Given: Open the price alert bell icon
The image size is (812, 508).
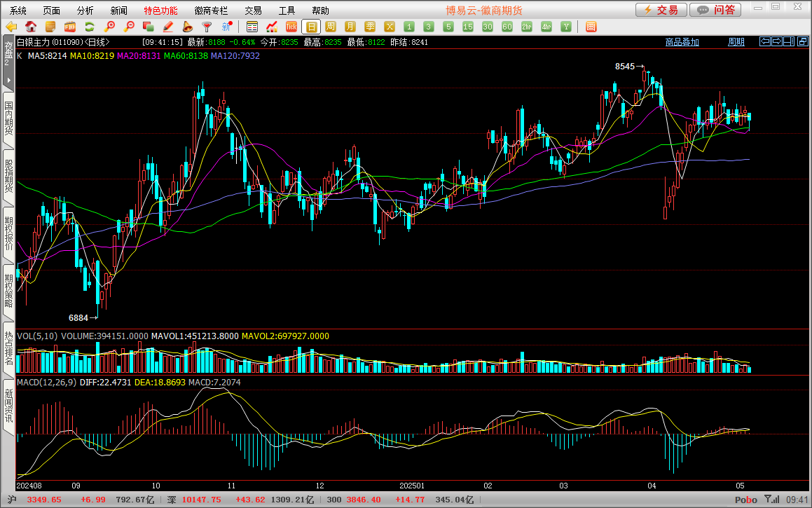Looking at the screenshot, I should click(188, 27).
